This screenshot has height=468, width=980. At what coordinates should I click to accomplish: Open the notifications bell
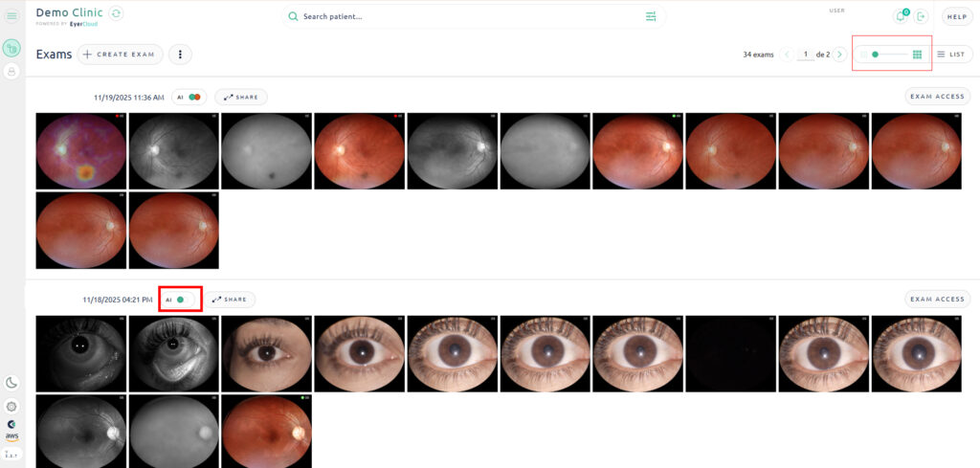pos(901,16)
